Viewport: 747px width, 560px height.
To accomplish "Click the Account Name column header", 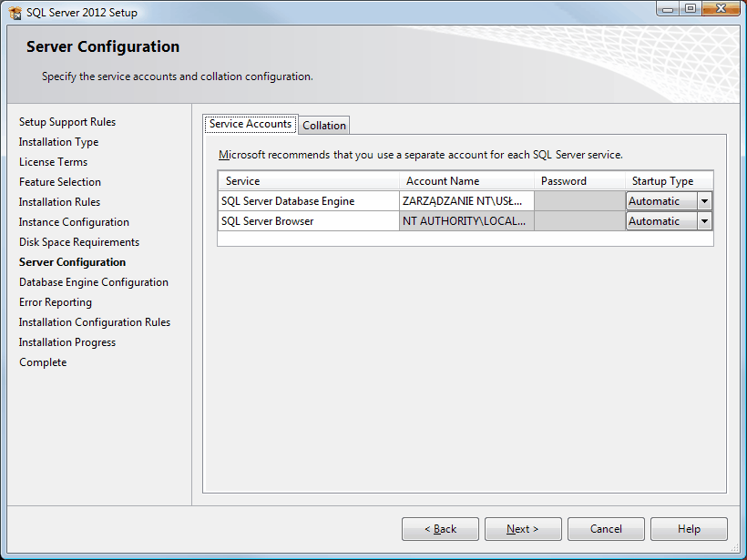I will coord(466,181).
